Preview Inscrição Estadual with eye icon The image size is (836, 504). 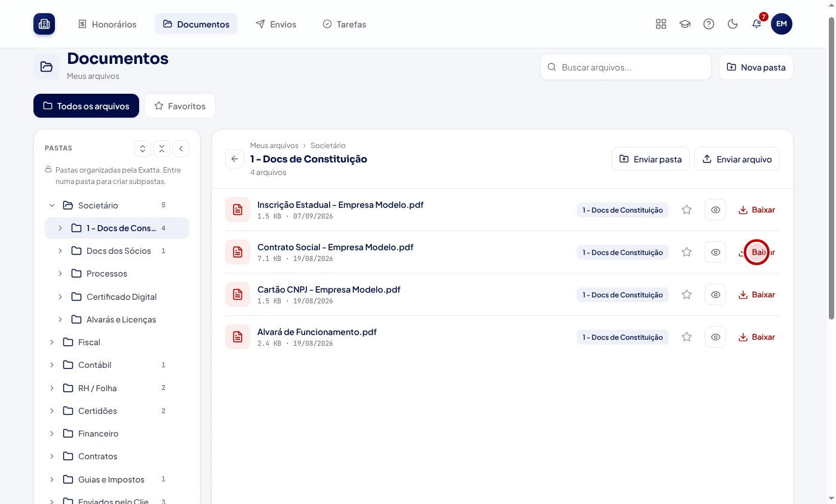pos(715,210)
